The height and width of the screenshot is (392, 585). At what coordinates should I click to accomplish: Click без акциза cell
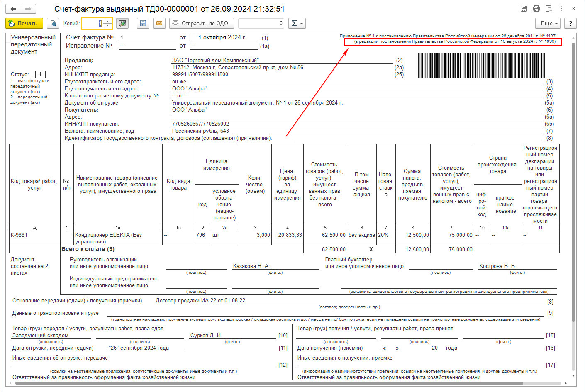[x=361, y=238]
